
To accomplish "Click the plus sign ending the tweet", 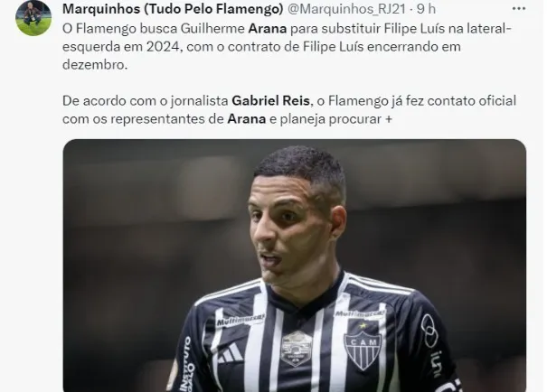I will 389,119.
